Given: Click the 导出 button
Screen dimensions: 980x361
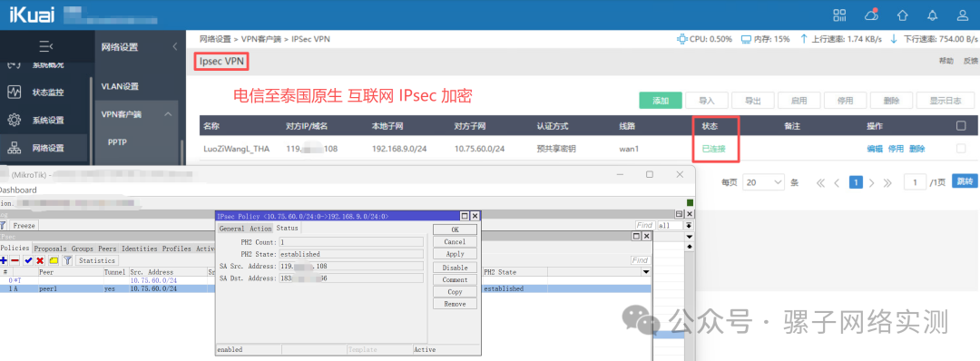Looking at the screenshot, I should (x=752, y=101).
